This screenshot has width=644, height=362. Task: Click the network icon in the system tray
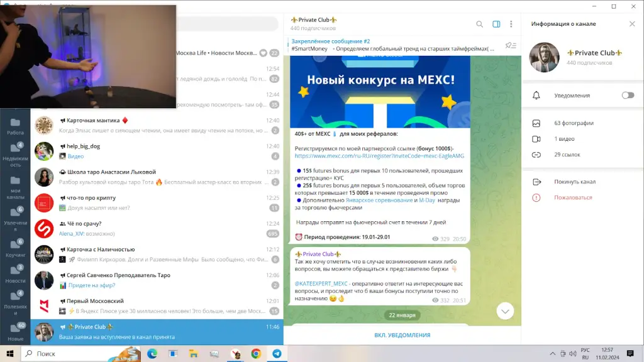563,353
